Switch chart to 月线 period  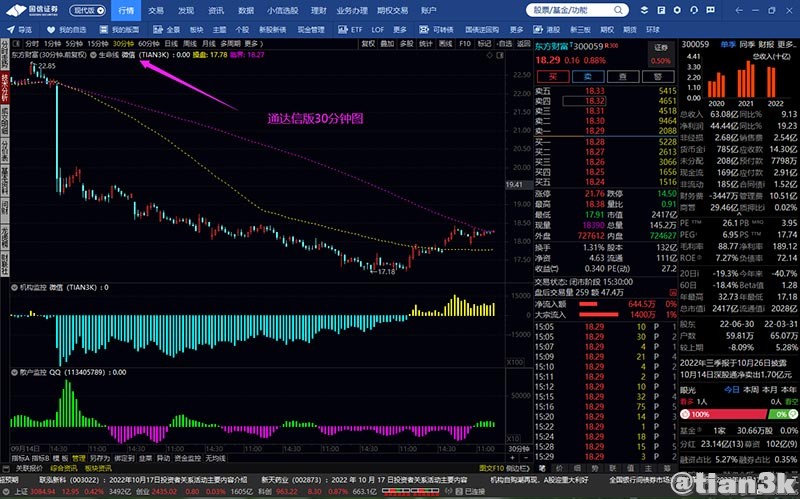(209, 44)
